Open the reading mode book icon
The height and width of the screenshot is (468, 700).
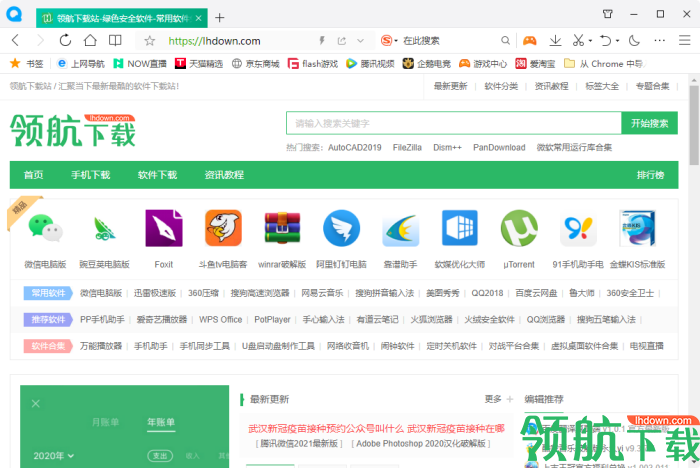pyautogui.click(x=115, y=41)
